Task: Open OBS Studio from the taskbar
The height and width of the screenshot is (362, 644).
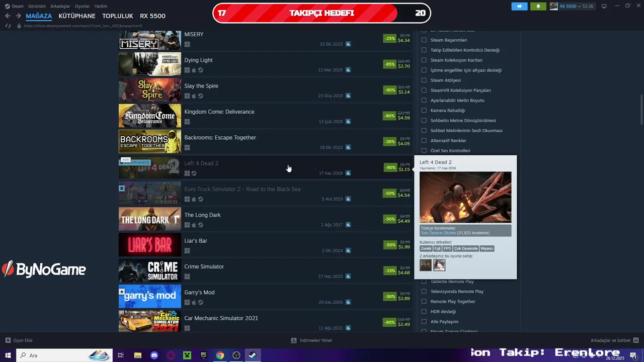Action: [x=236, y=355]
